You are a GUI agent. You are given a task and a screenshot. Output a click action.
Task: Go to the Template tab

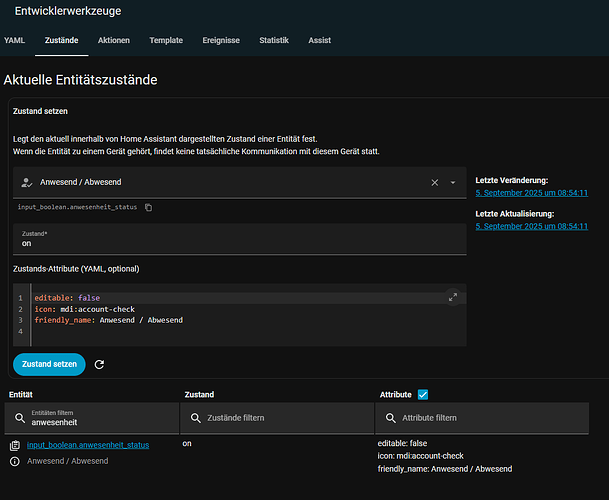tap(166, 40)
